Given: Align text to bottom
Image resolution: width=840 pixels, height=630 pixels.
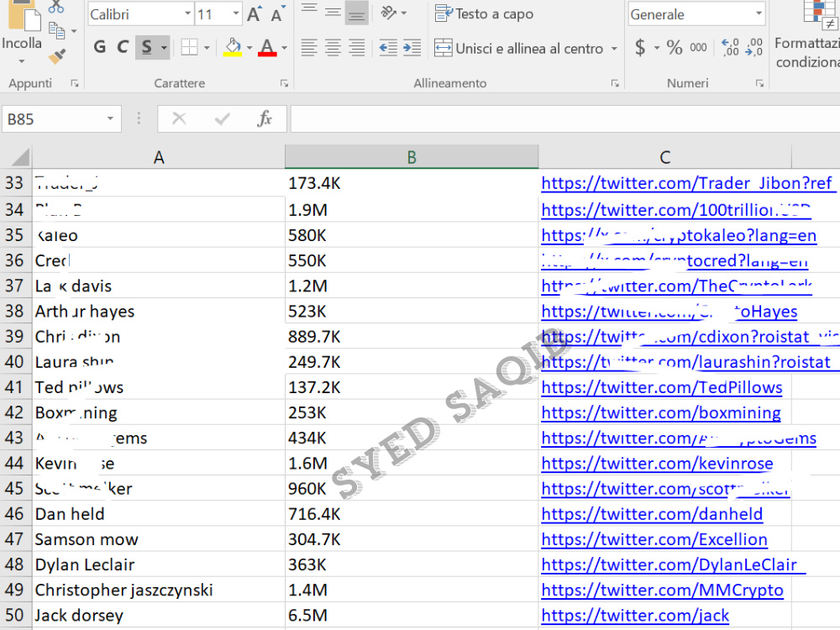Looking at the screenshot, I should (356, 13).
